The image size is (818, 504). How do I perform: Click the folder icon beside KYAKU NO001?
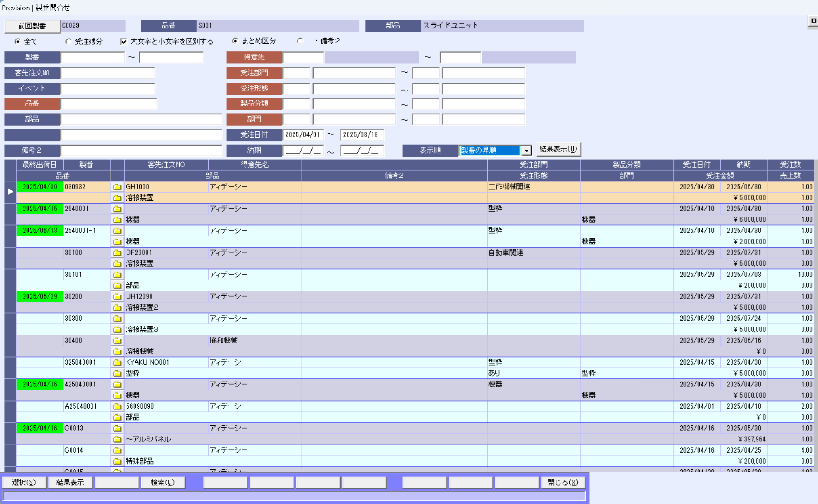117,362
